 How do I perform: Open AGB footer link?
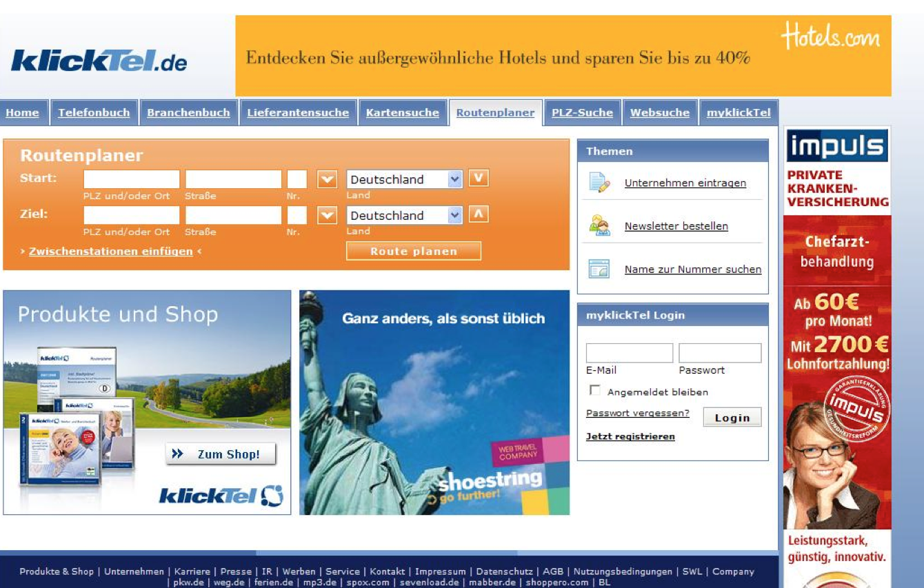click(x=553, y=571)
